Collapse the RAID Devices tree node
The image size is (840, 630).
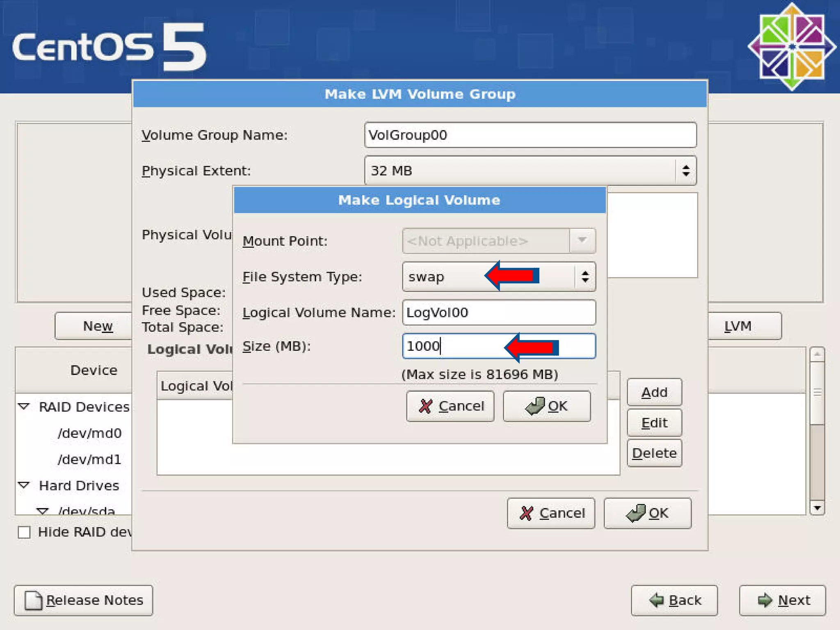pyautogui.click(x=24, y=406)
